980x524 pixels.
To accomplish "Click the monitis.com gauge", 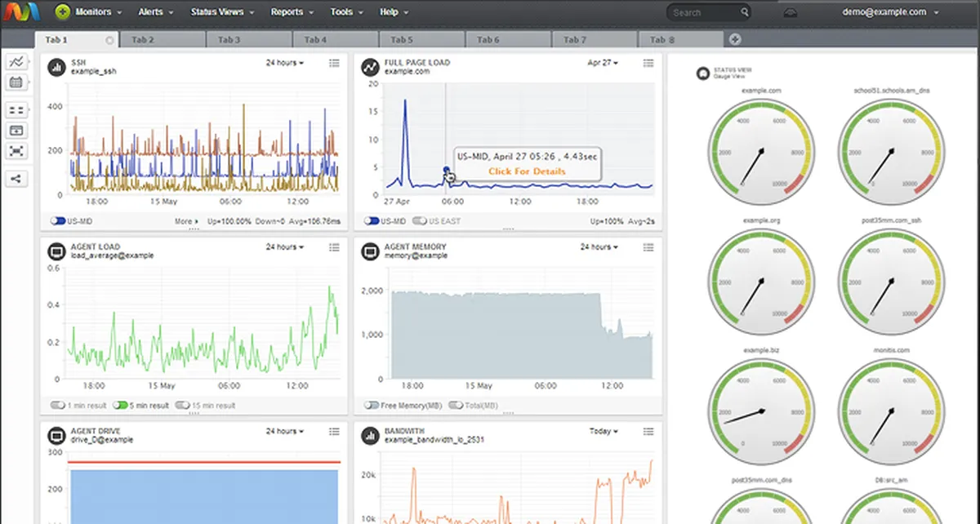I will click(x=891, y=411).
